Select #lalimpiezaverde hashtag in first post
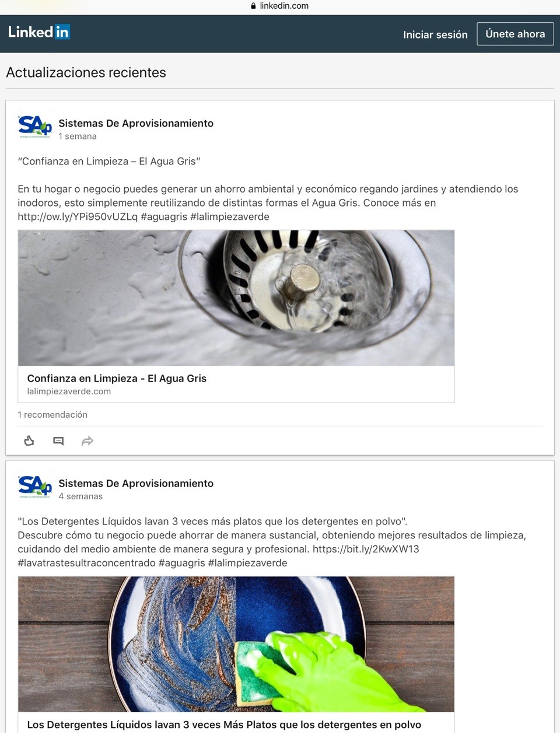Viewport: 560px width, 735px height. click(230, 216)
